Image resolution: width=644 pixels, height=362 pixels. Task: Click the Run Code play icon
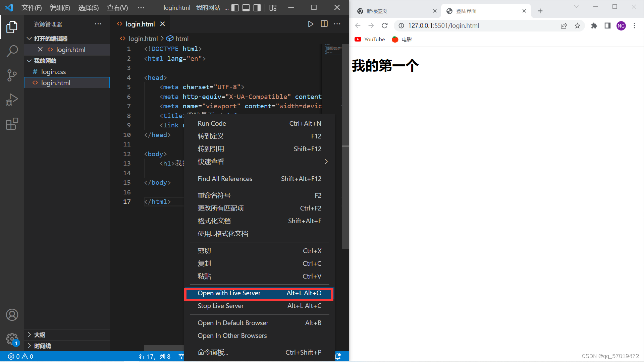point(311,24)
